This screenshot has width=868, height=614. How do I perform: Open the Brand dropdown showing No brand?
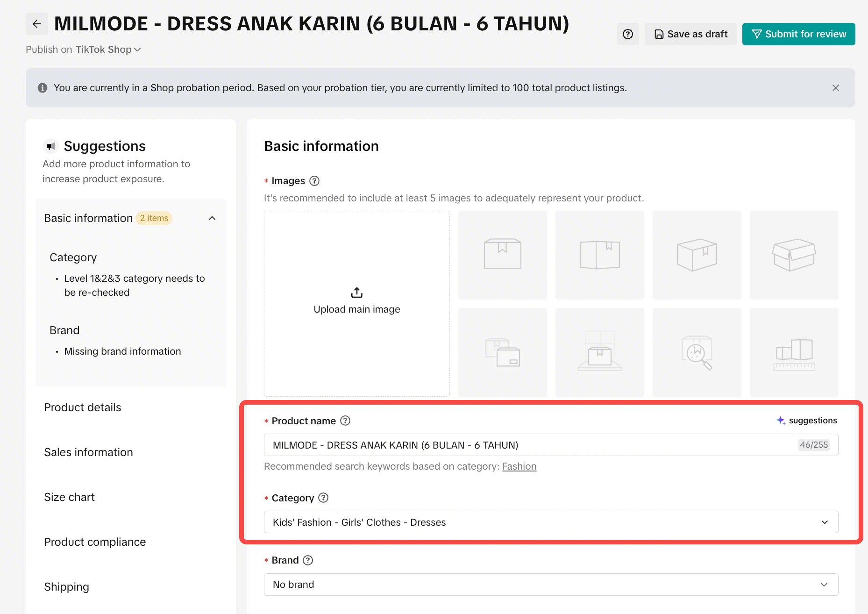551,585
